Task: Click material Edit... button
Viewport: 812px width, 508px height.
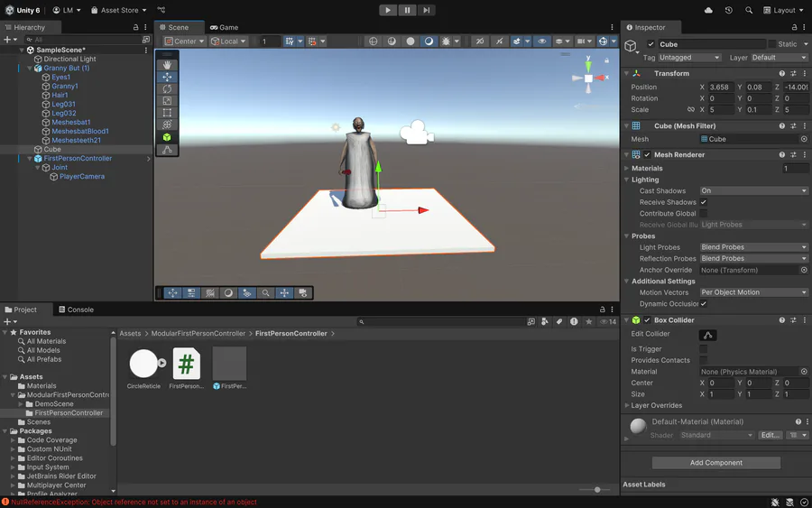Action: pos(770,436)
